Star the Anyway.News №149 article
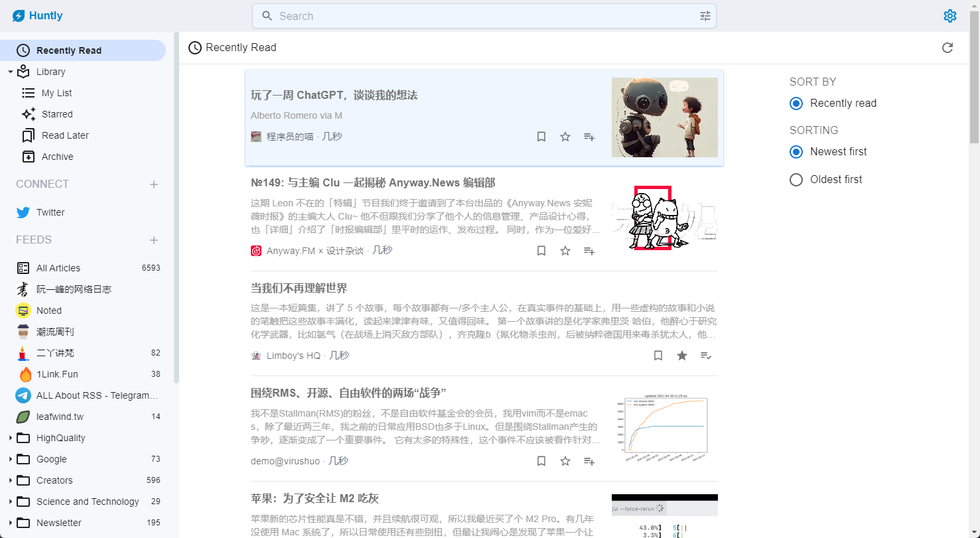Image resolution: width=980 pixels, height=538 pixels. [565, 251]
